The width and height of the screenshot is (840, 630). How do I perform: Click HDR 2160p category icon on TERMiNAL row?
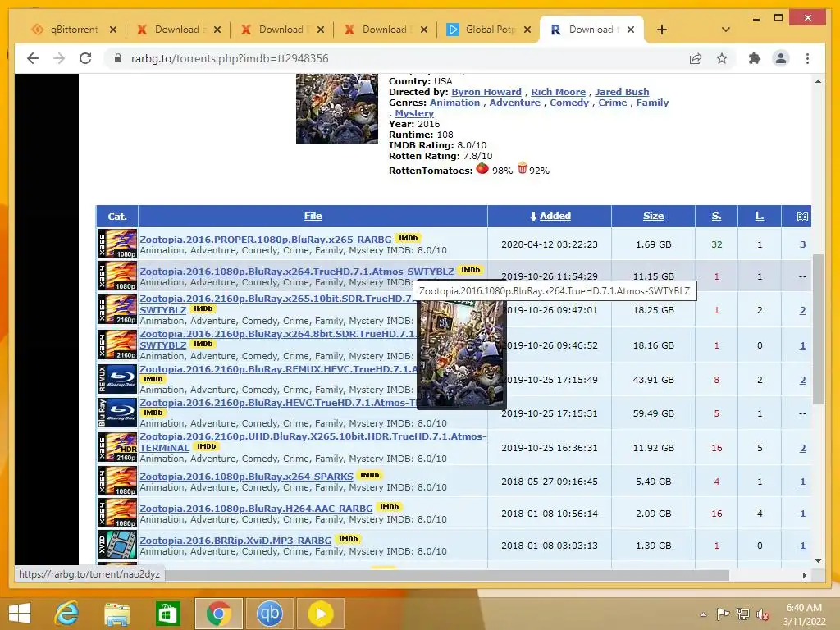(117, 447)
